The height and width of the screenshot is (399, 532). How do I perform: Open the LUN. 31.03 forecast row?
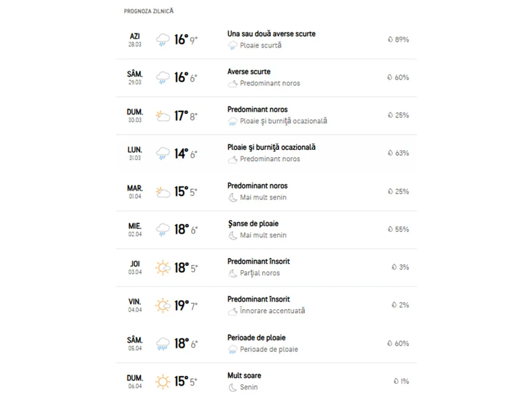click(266, 153)
